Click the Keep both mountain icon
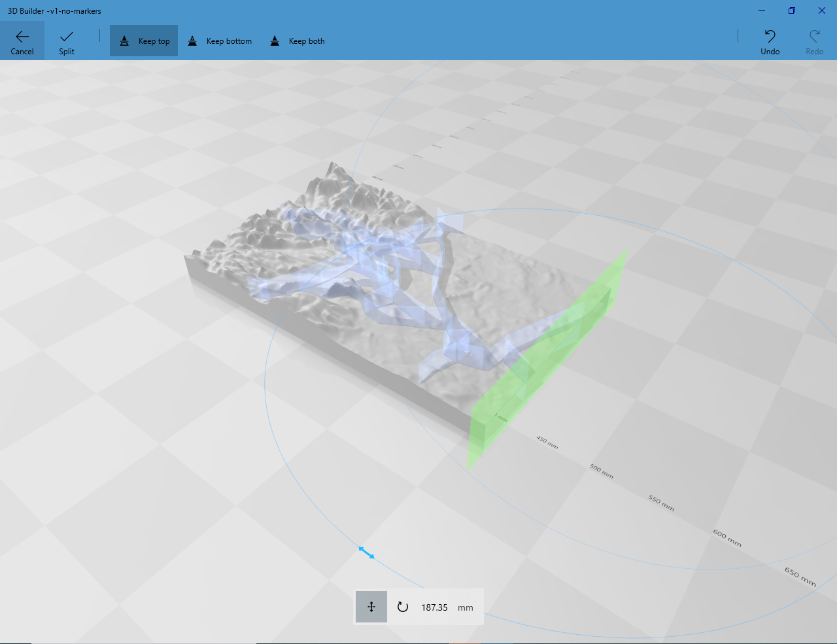 pyautogui.click(x=275, y=41)
